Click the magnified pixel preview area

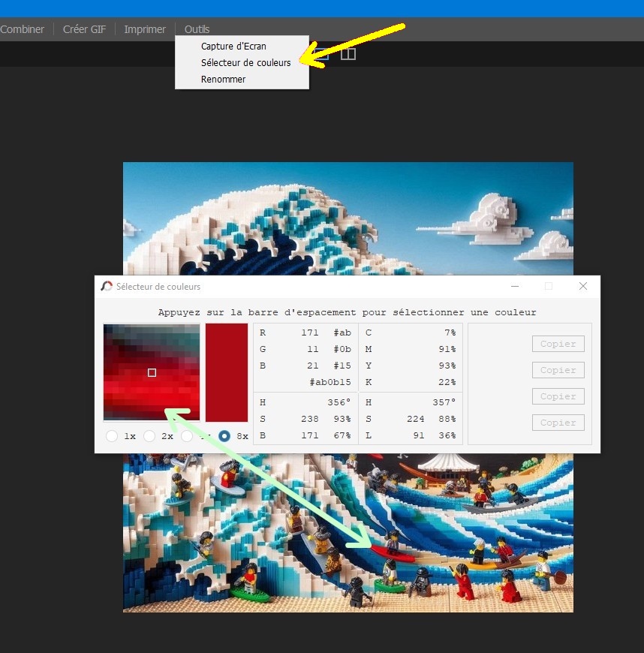152,373
